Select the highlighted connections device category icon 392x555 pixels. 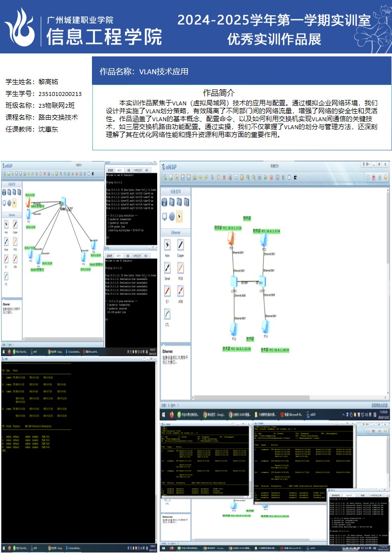point(179,216)
